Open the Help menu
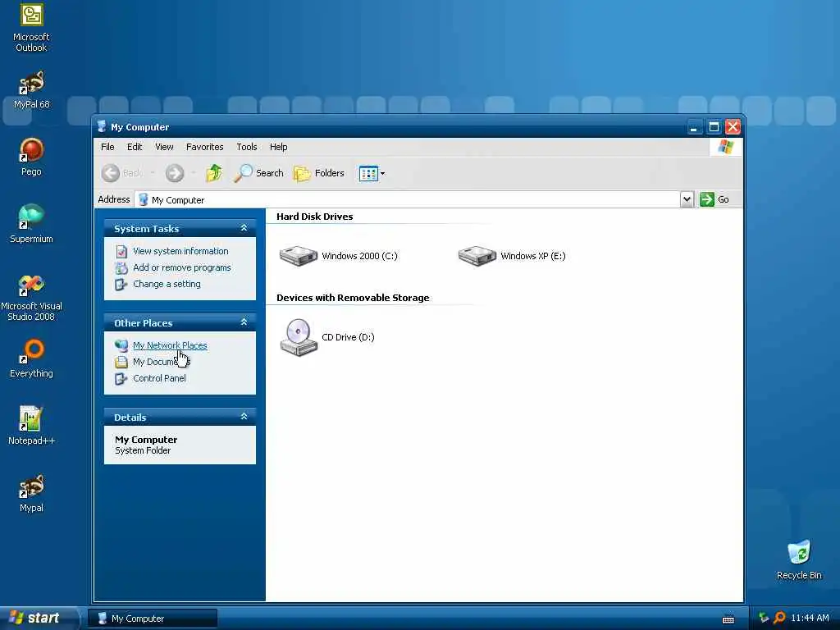Viewport: 840px width, 630px height. 278,147
